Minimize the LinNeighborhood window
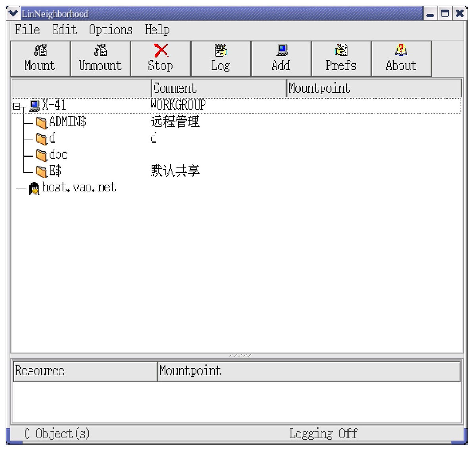476x453 pixels. (431, 14)
